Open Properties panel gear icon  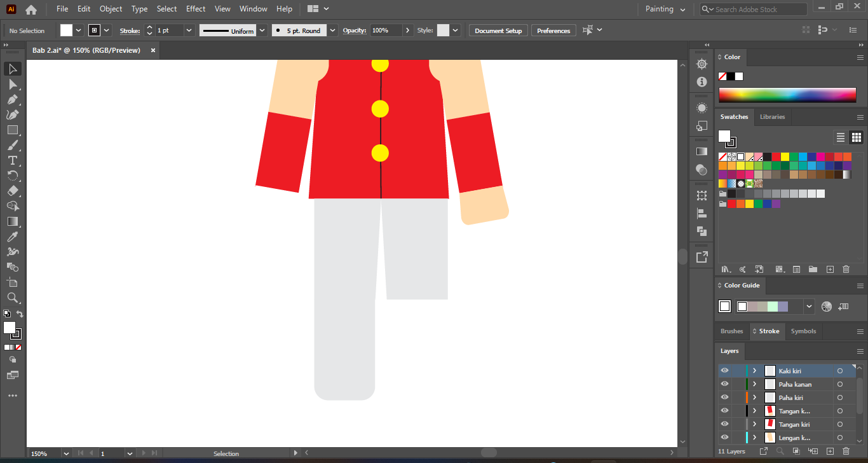(x=702, y=64)
